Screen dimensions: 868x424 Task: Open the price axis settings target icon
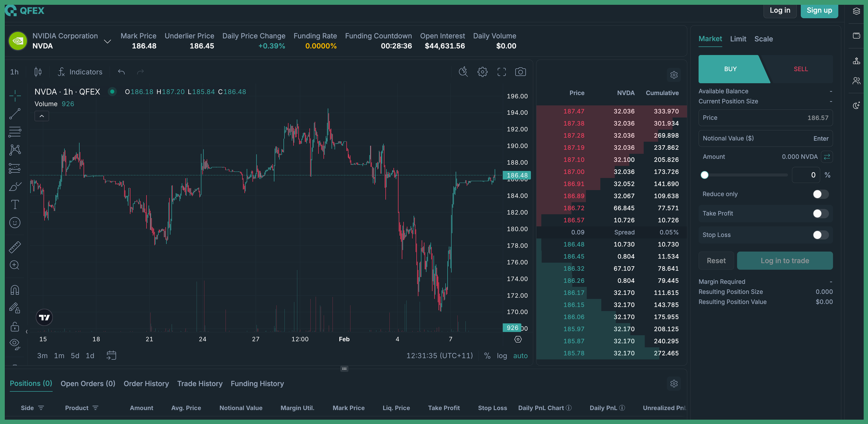(518, 339)
